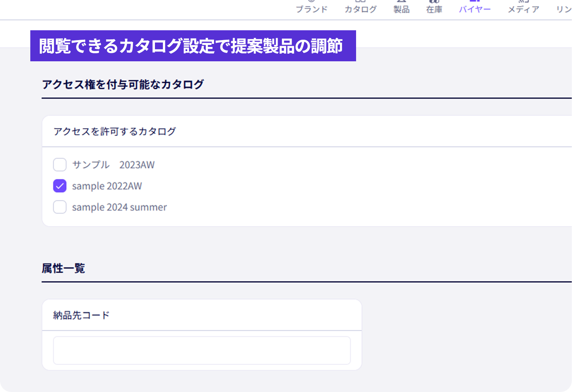Click the sample 2022AW label text
The height and width of the screenshot is (392, 572).
tap(107, 186)
